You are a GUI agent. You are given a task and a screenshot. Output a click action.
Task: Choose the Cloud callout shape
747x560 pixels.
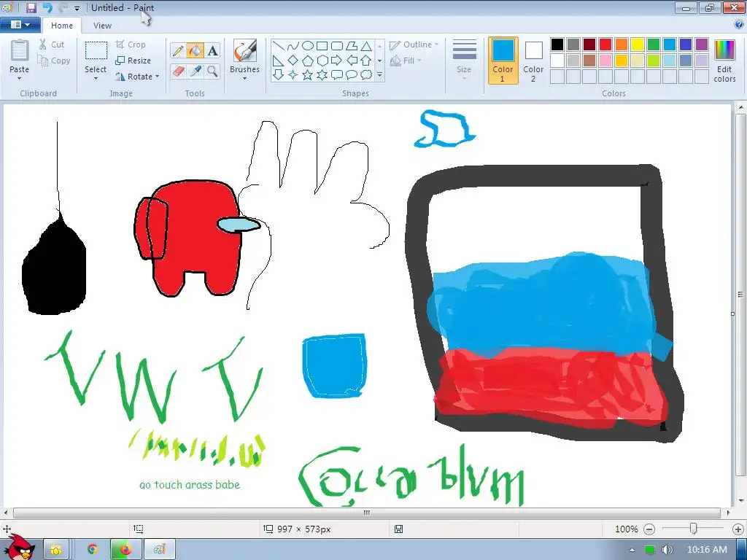click(366, 75)
